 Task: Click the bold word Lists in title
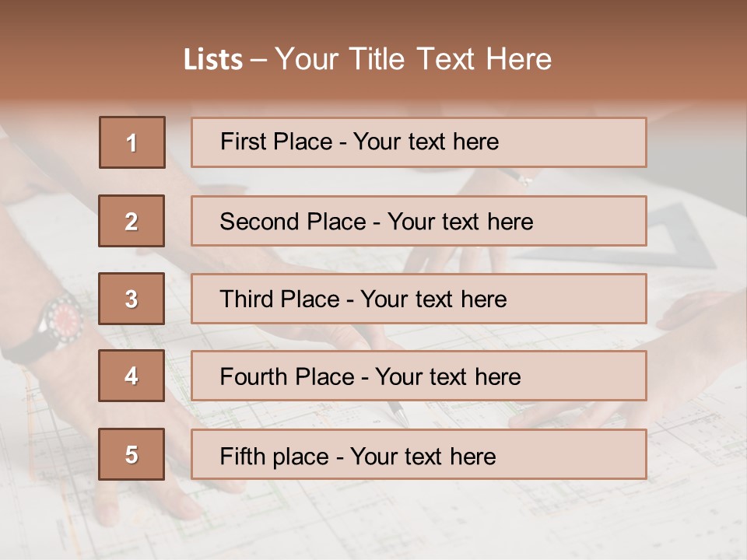click(x=213, y=60)
